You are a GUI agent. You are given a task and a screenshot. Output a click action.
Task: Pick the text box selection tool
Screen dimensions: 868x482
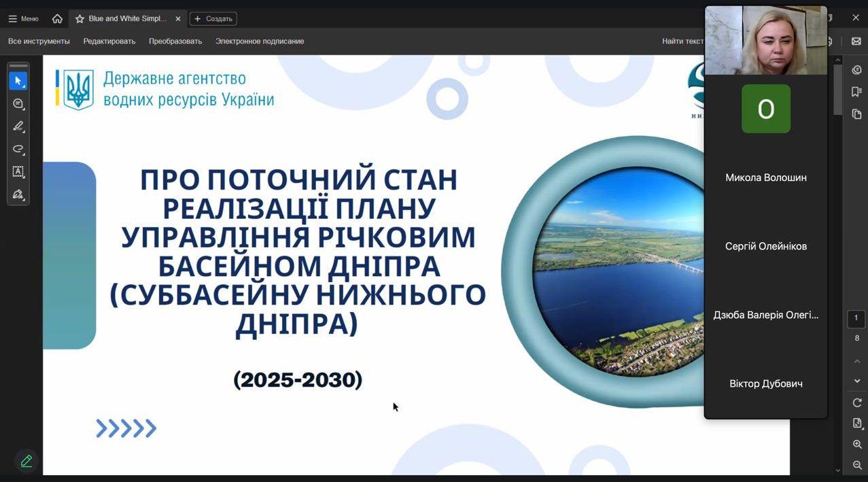[18, 172]
